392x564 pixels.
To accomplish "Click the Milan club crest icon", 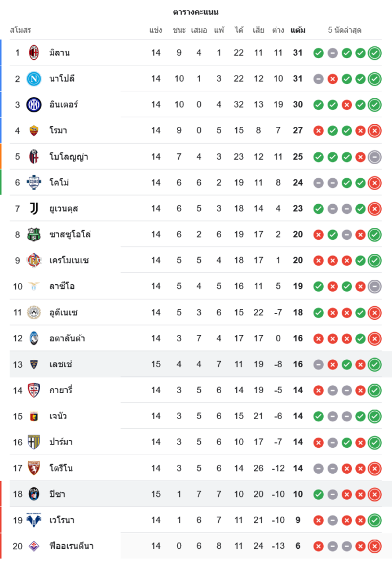I will 34,52.
